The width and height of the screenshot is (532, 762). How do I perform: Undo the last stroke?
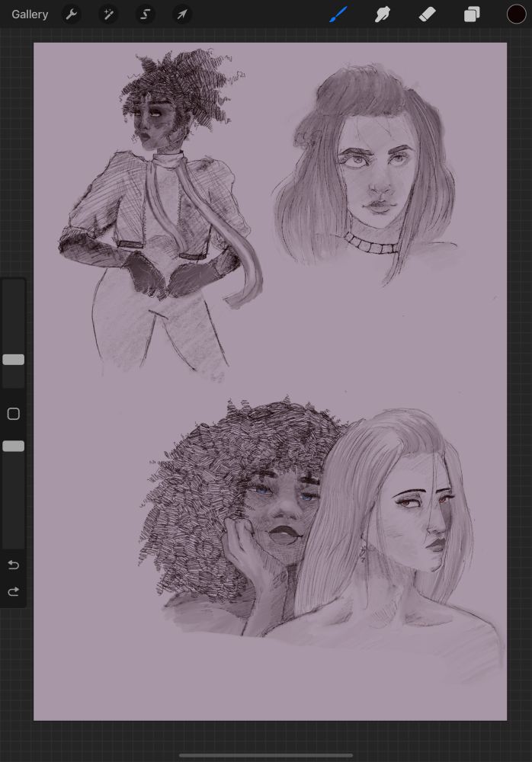click(14, 565)
